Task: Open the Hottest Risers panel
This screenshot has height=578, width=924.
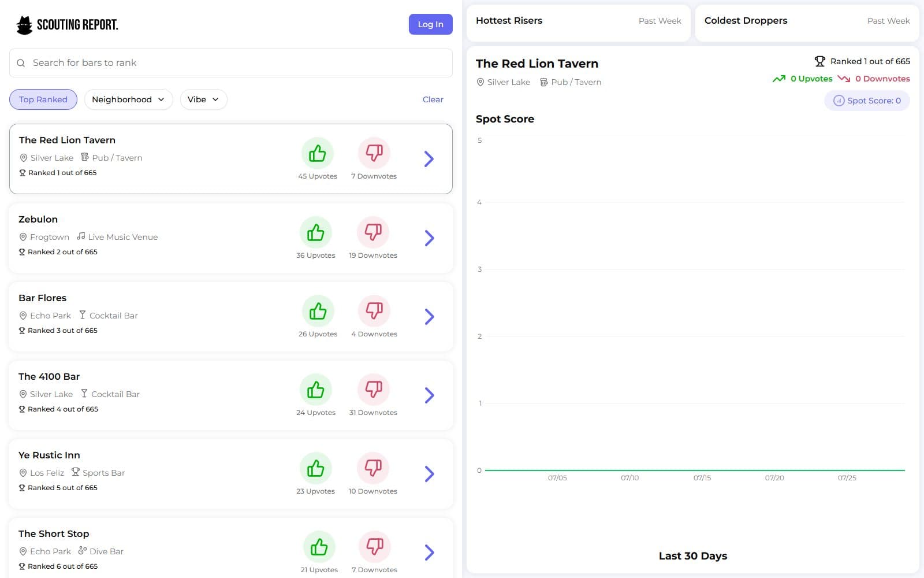Action: pyautogui.click(x=578, y=23)
